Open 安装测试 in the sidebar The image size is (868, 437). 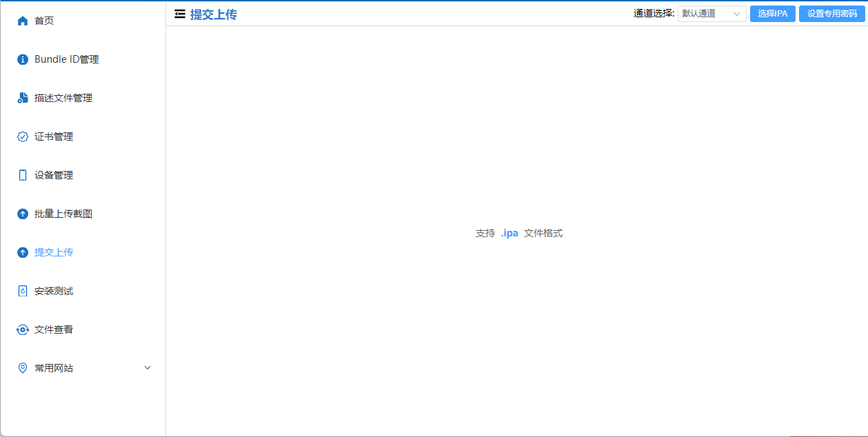pos(83,291)
